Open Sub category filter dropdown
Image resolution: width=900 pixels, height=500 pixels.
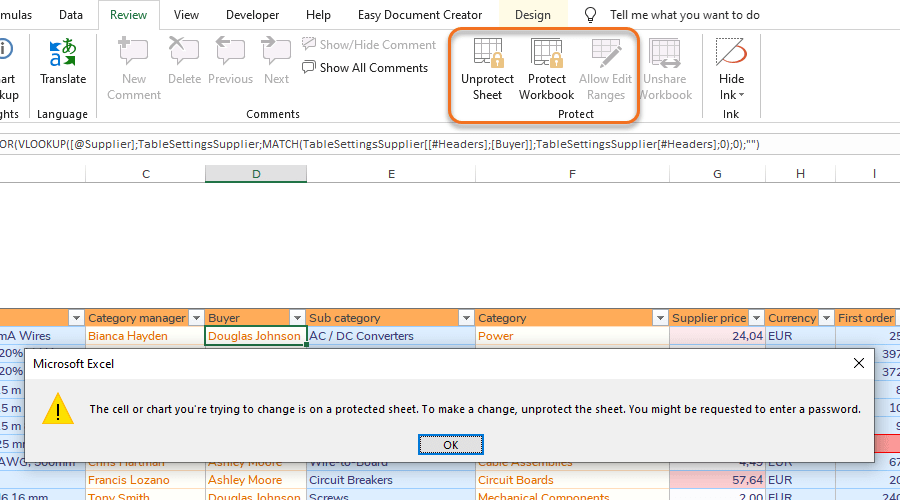click(466, 318)
